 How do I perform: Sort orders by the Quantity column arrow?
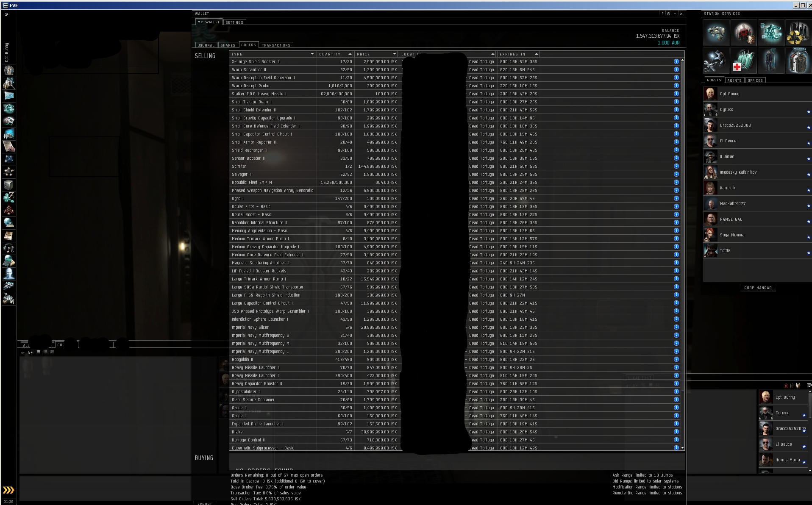pos(350,54)
